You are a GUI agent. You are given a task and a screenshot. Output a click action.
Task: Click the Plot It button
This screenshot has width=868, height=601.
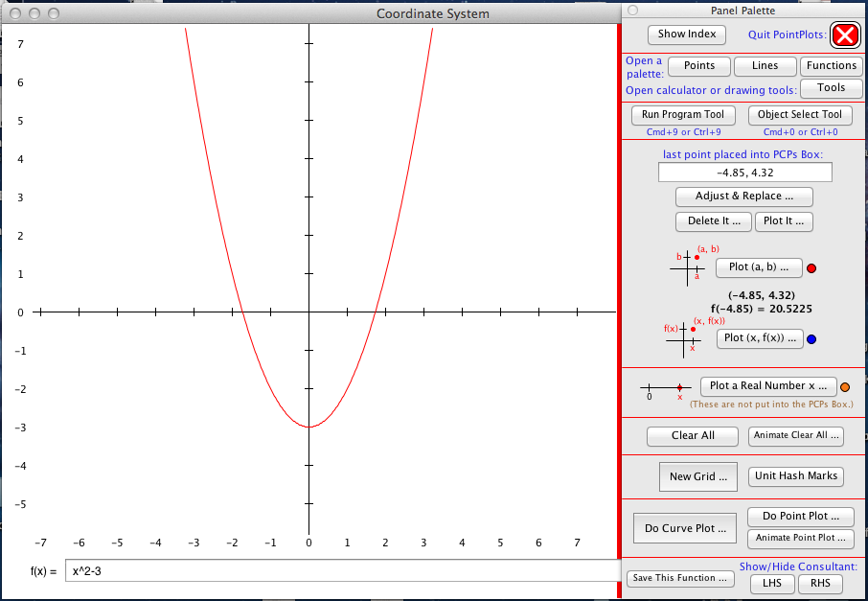pos(784,221)
